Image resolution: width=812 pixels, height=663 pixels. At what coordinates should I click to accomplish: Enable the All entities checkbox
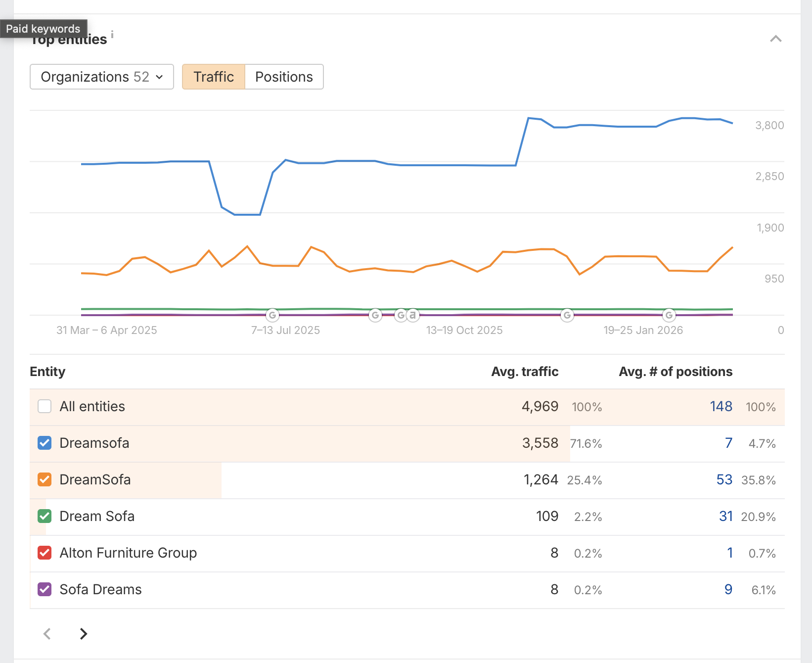[x=45, y=406]
